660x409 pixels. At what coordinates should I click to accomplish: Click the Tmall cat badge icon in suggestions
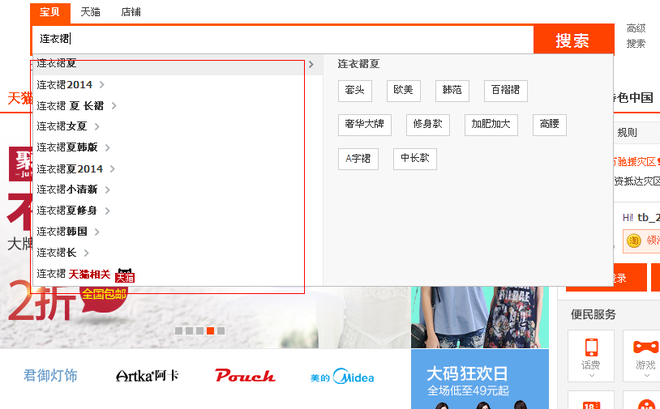pos(124,275)
